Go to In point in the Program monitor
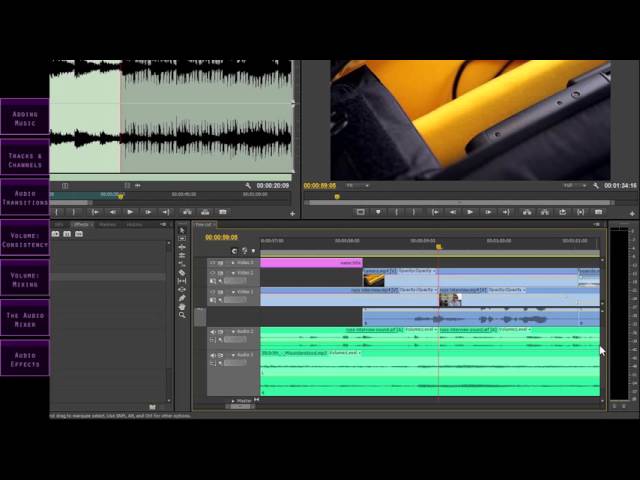The image size is (640, 480). coord(435,212)
